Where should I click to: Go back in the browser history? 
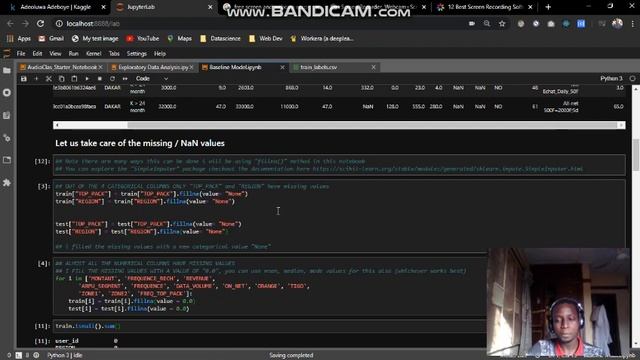[10, 24]
